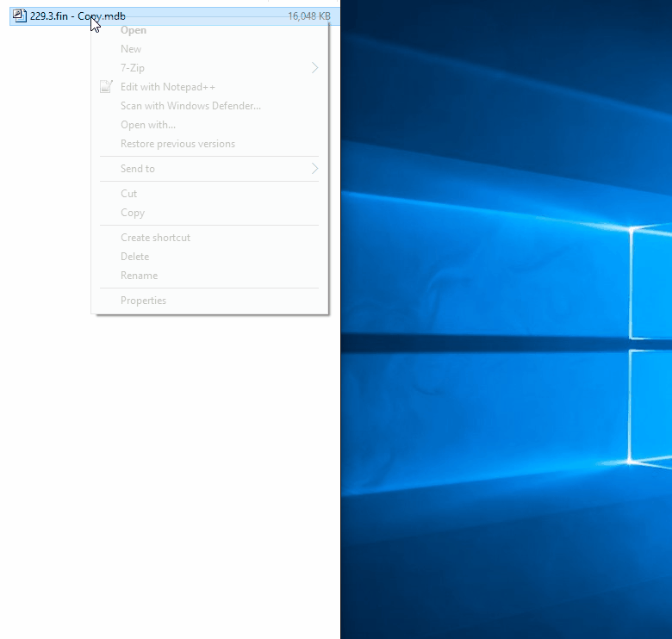Click the Notepad++ icon in context menu
The width and height of the screenshot is (672, 639).
(x=107, y=87)
